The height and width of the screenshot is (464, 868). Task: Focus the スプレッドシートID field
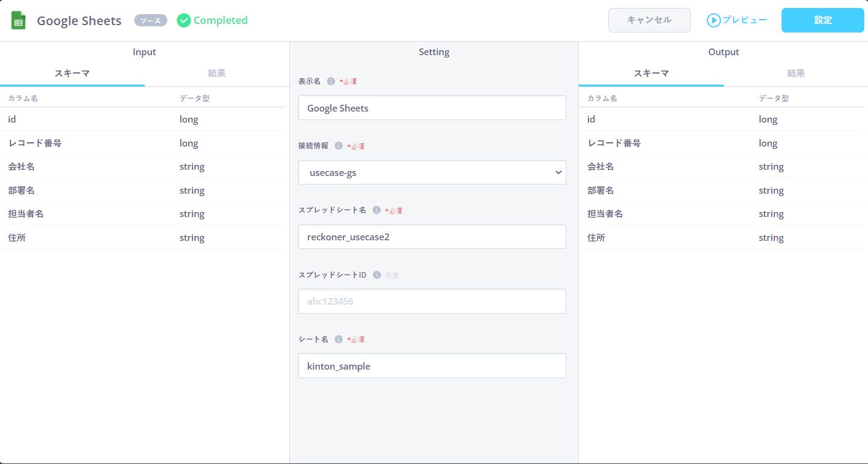click(432, 301)
